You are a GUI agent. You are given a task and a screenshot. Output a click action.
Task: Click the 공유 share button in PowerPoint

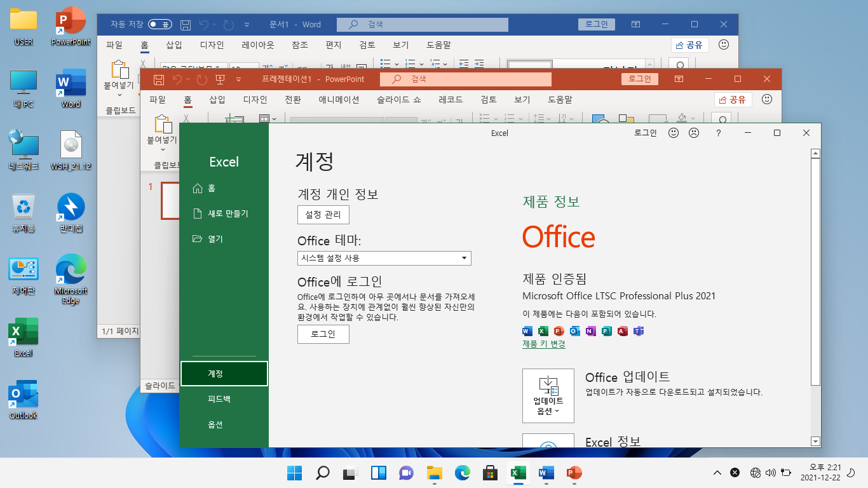(733, 100)
